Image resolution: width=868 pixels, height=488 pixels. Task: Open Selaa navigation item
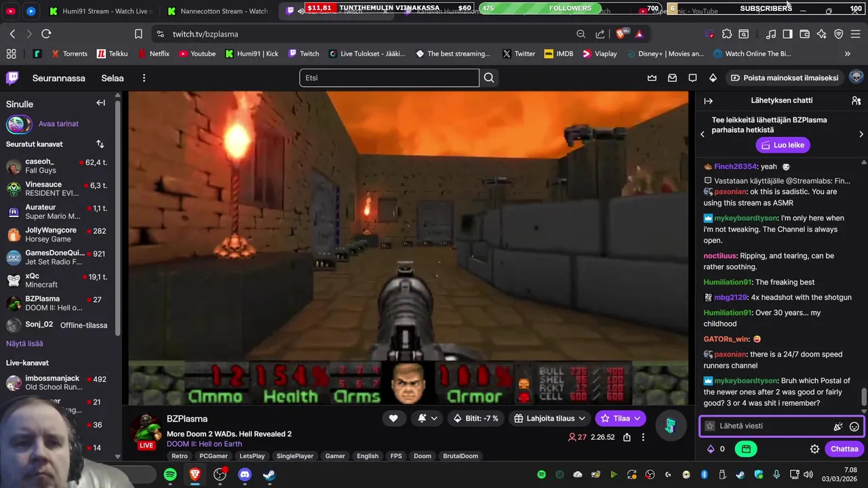(x=113, y=78)
